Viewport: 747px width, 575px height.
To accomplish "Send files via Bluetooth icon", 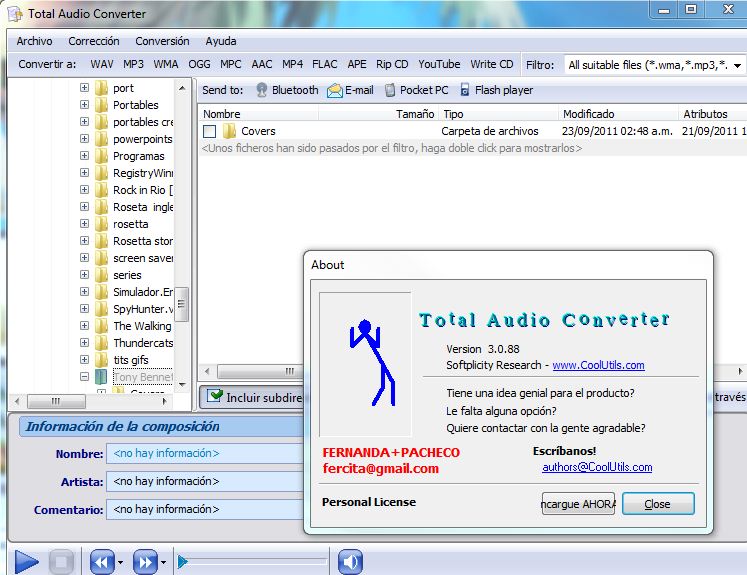I will pyautogui.click(x=262, y=90).
